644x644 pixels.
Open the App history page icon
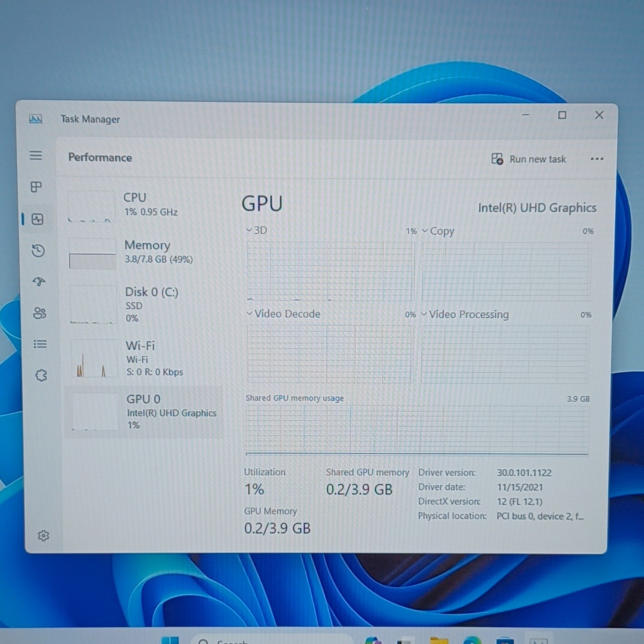pos(39,250)
